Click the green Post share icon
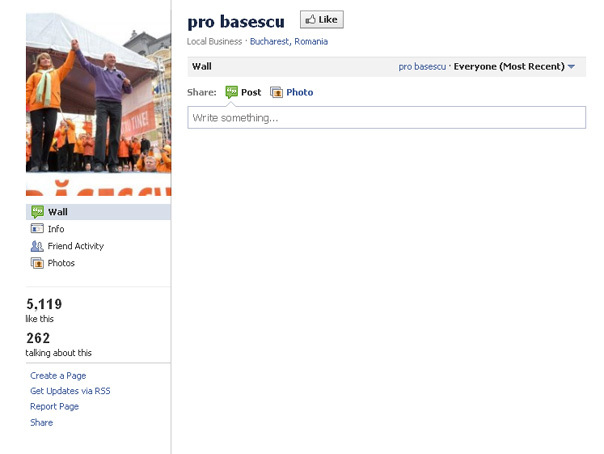 click(x=232, y=92)
